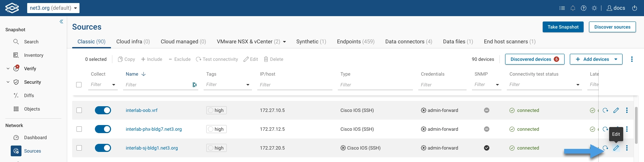Click the power logout icon

[635, 8]
